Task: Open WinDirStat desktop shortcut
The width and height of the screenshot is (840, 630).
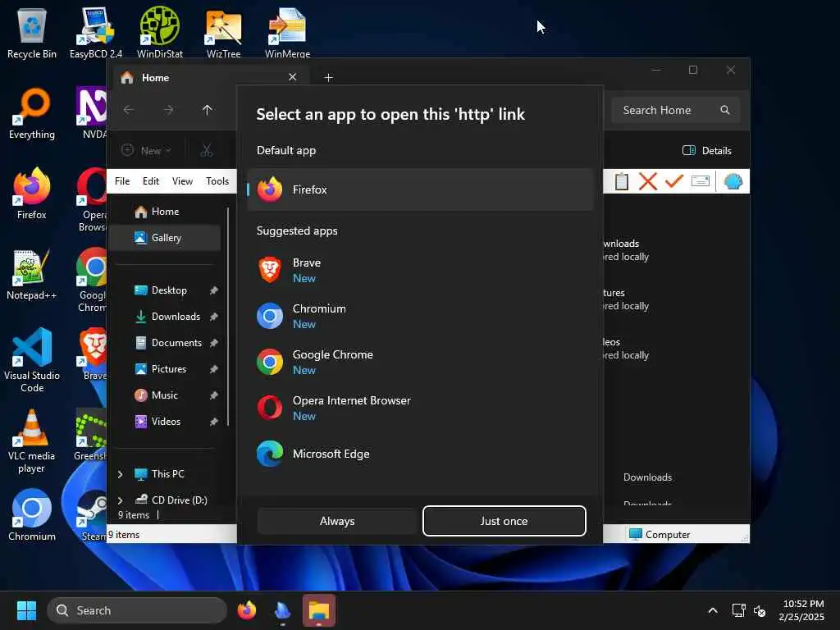Action: click(x=160, y=33)
